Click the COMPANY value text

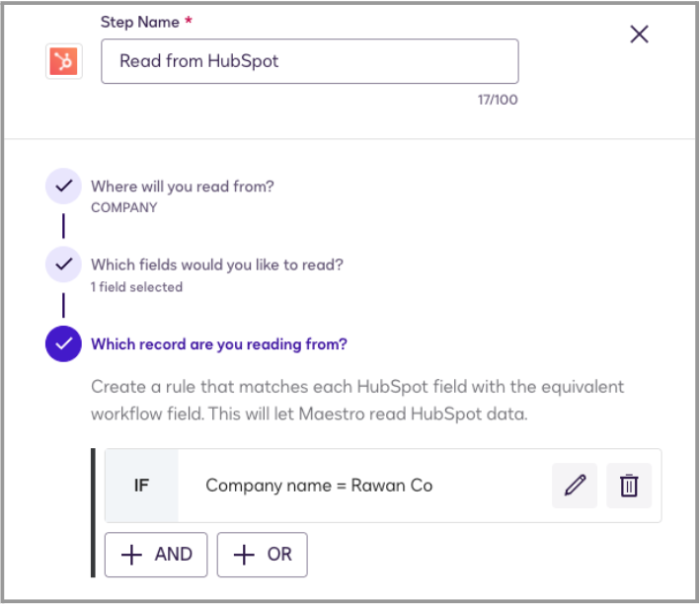point(124,207)
